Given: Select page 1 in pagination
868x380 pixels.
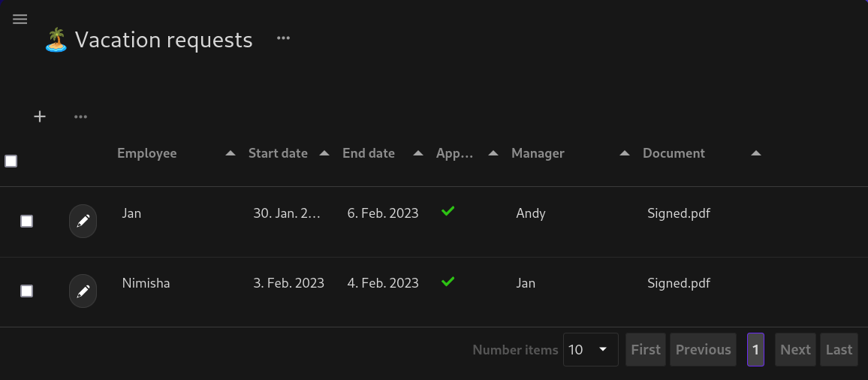Looking at the screenshot, I should [x=755, y=349].
